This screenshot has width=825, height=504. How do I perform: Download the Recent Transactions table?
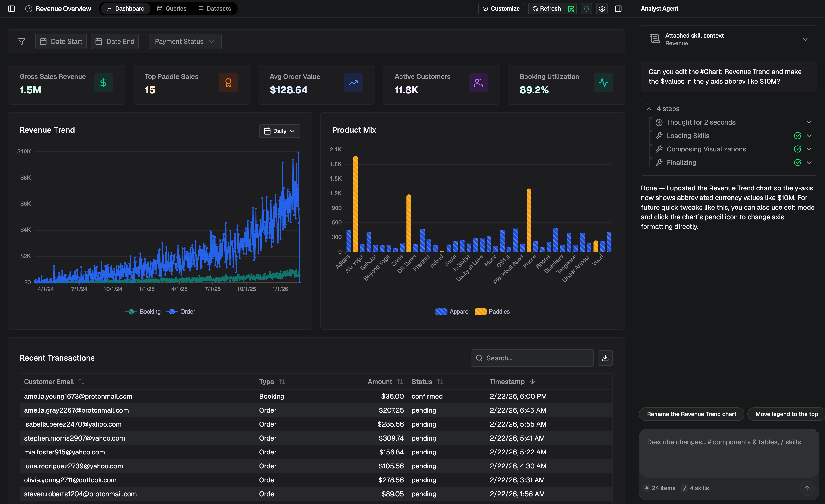[x=605, y=358]
